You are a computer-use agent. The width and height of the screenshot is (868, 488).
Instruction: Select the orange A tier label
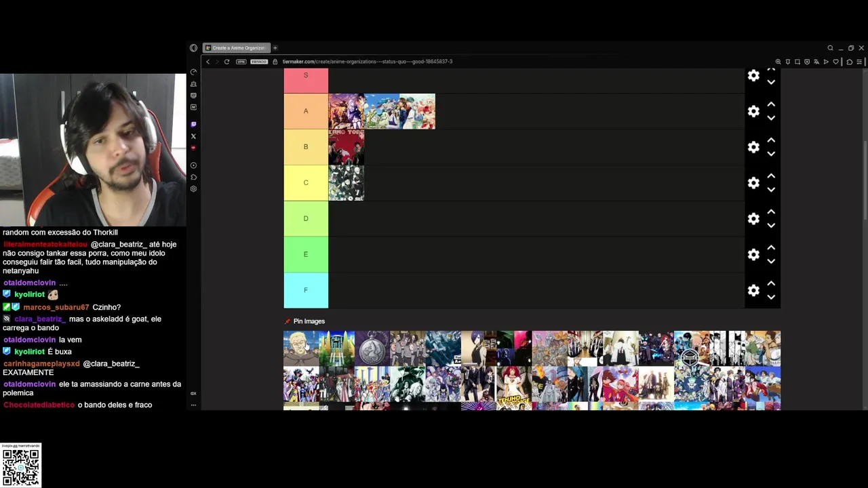coord(306,111)
